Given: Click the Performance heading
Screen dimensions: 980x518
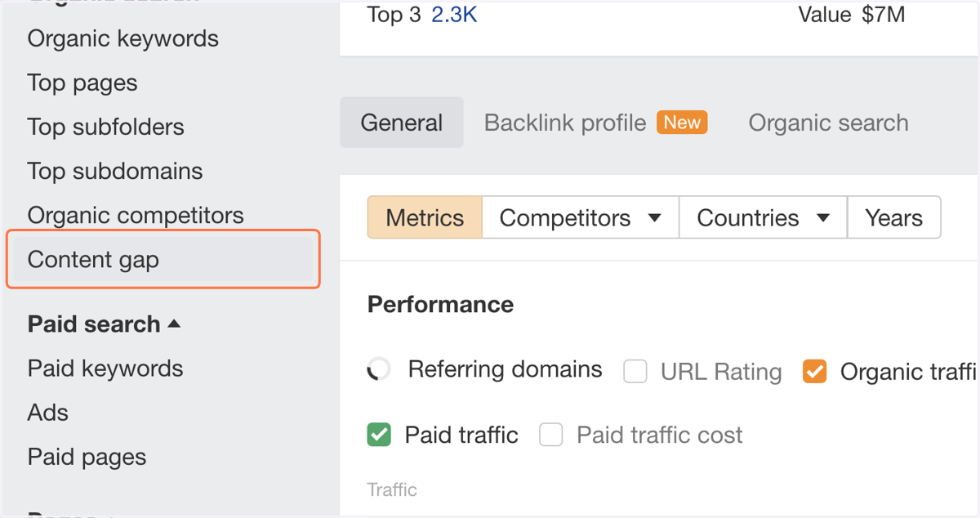Looking at the screenshot, I should [441, 305].
